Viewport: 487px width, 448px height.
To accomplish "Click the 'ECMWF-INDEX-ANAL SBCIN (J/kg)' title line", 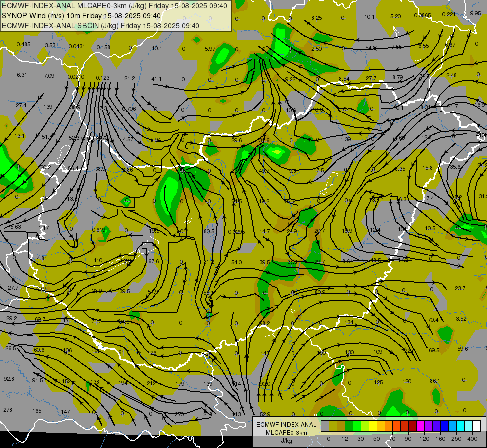I will point(61,26).
